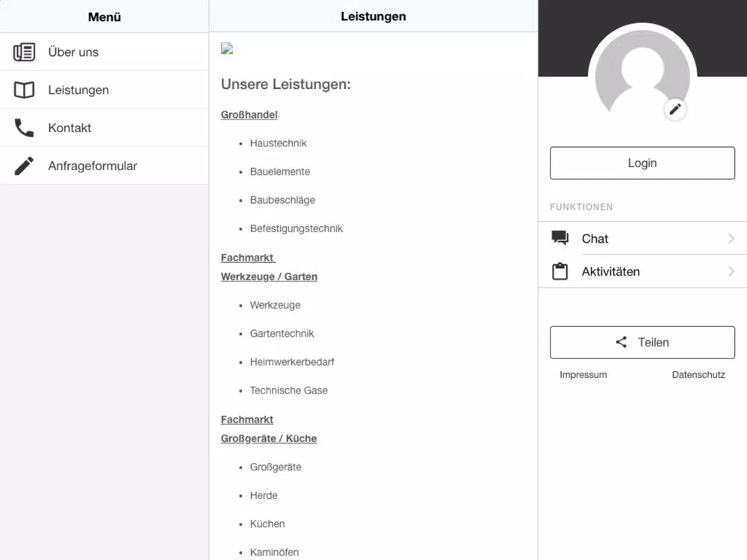Open the Datenschutz link

[x=698, y=375]
